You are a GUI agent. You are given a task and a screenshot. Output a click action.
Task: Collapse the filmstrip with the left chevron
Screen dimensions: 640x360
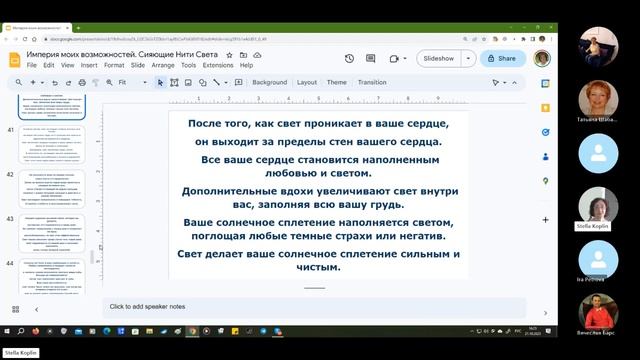pos(37,309)
